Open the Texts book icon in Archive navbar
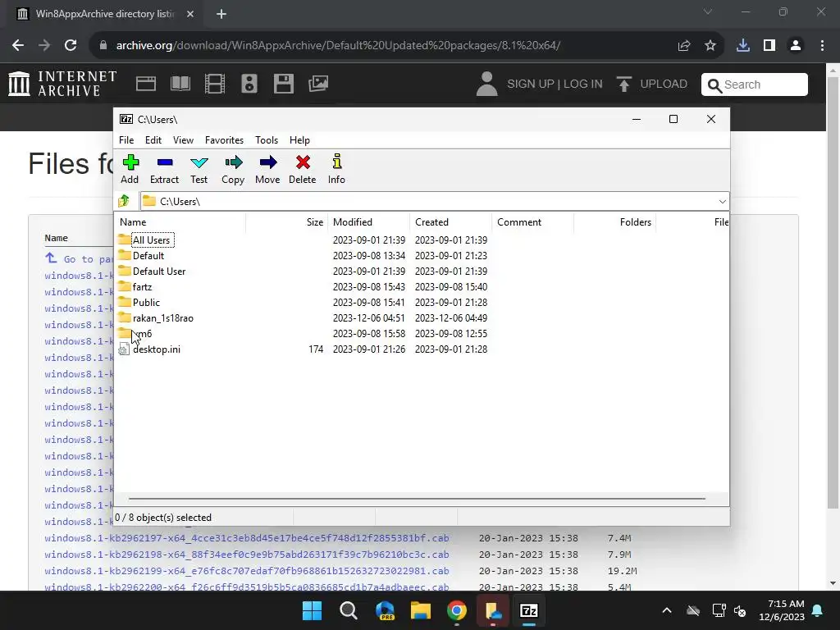This screenshot has height=630, width=840. click(180, 84)
